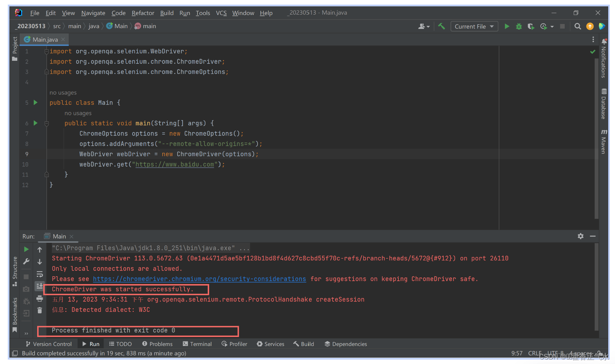Open the Database tool window

click(604, 105)
